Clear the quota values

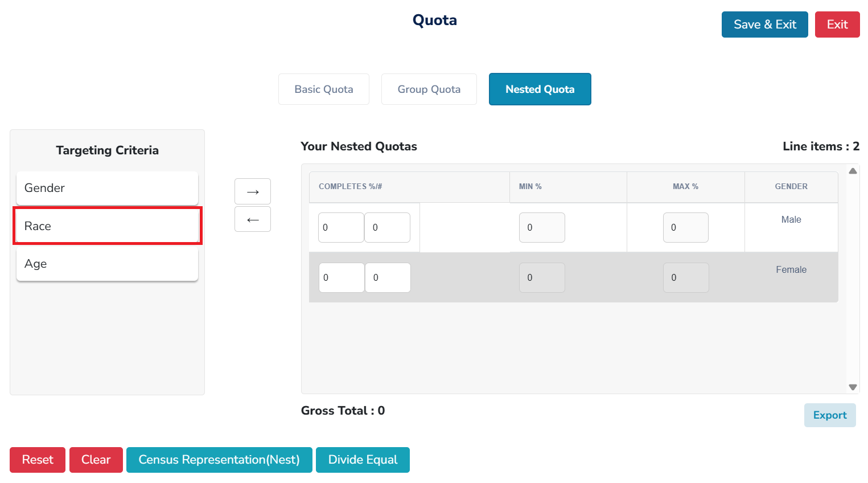coord(96,460)
